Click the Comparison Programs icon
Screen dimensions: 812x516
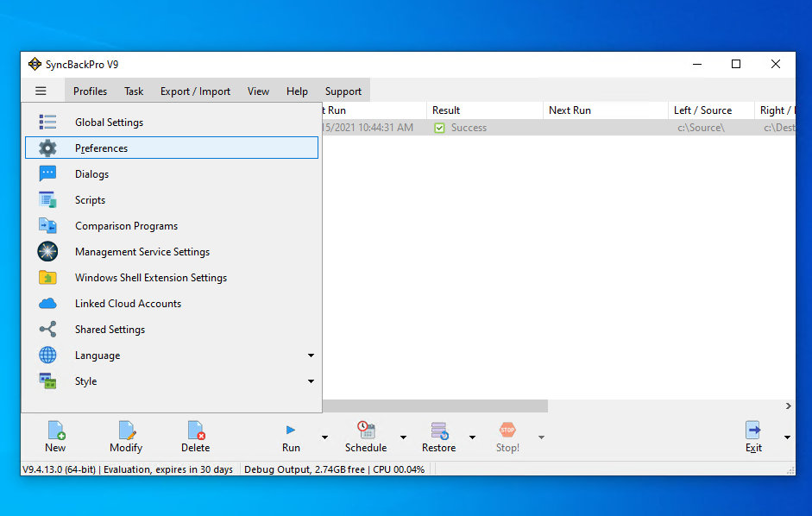click(47, 226)
